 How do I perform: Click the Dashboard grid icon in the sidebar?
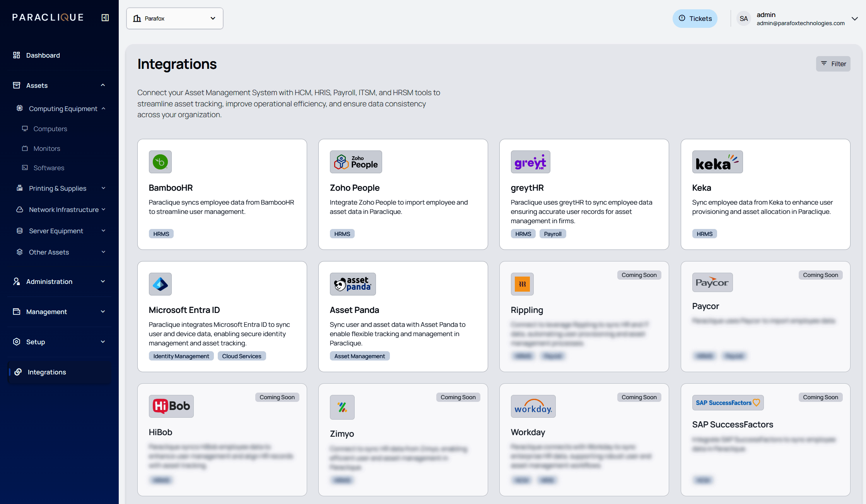click(x=16, y=55)
